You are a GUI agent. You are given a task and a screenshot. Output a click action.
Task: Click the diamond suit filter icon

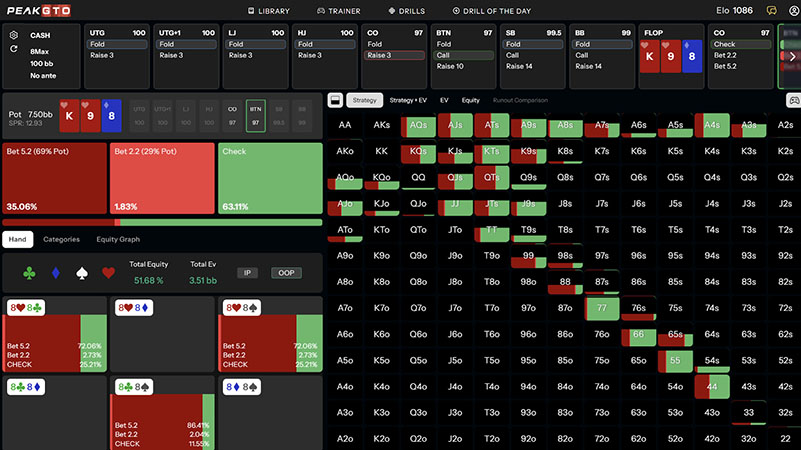point(56,272)
